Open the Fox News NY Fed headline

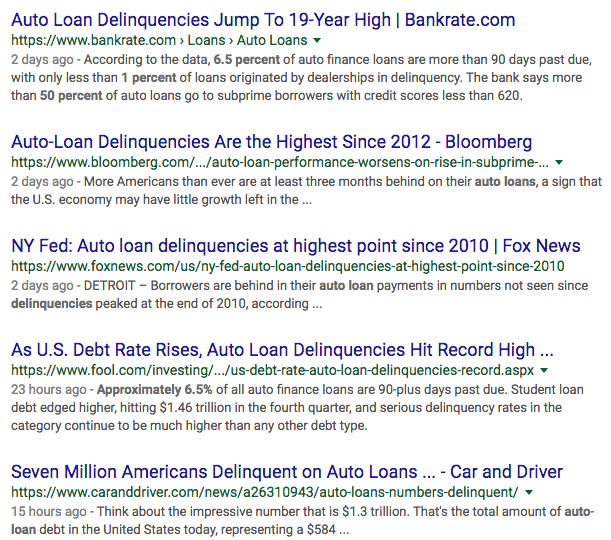coord(295,245)
